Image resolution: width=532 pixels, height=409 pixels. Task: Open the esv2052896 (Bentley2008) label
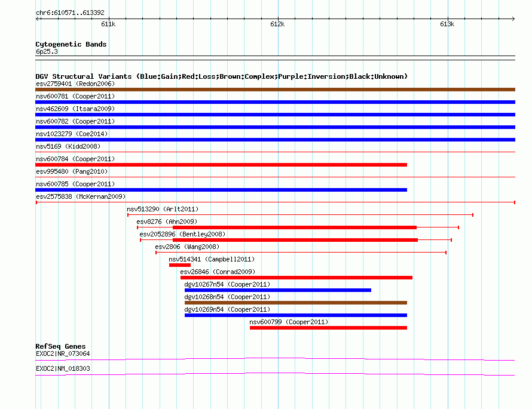(182, 234)
